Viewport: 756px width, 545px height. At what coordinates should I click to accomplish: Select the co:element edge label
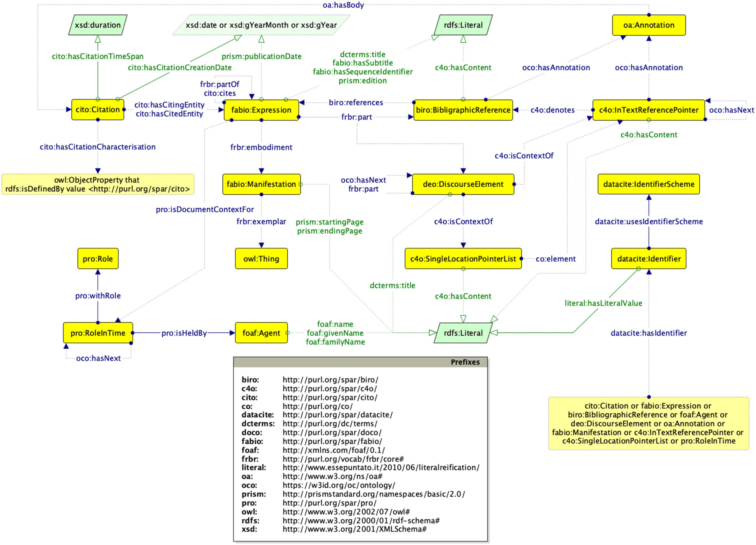pyautogui.click(x=556, y=259)
